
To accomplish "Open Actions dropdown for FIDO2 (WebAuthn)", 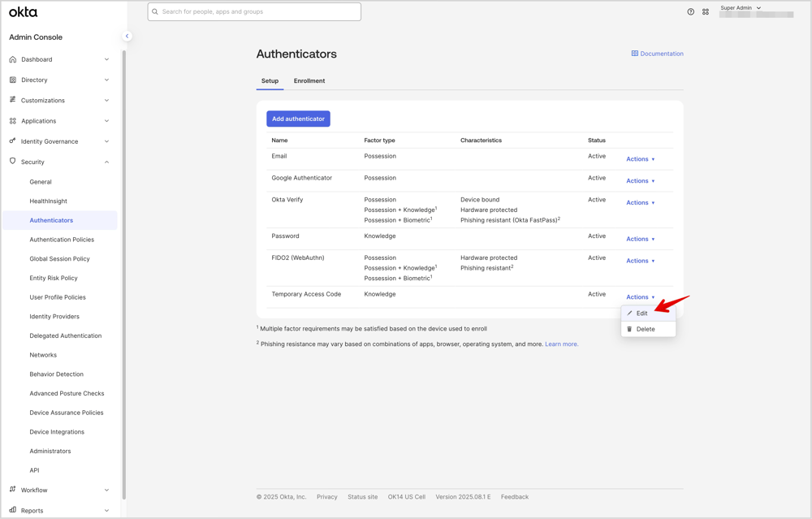I will [641, 261].
